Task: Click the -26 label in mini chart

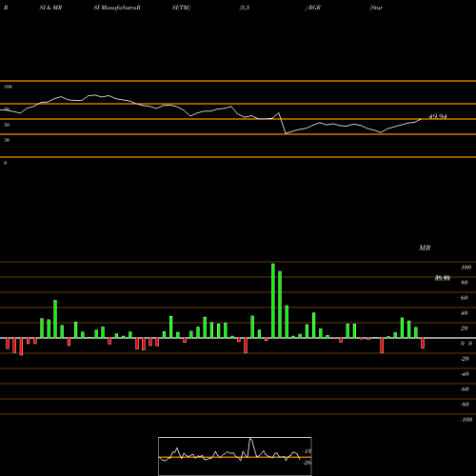Action: pyautogui.click(x=307, y=463)
